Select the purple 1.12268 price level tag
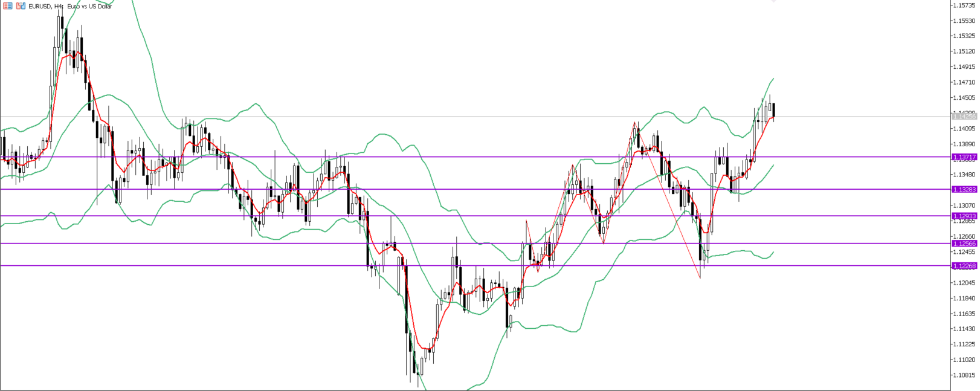Screen dimensions: 980x391 [x=964, y=266]
